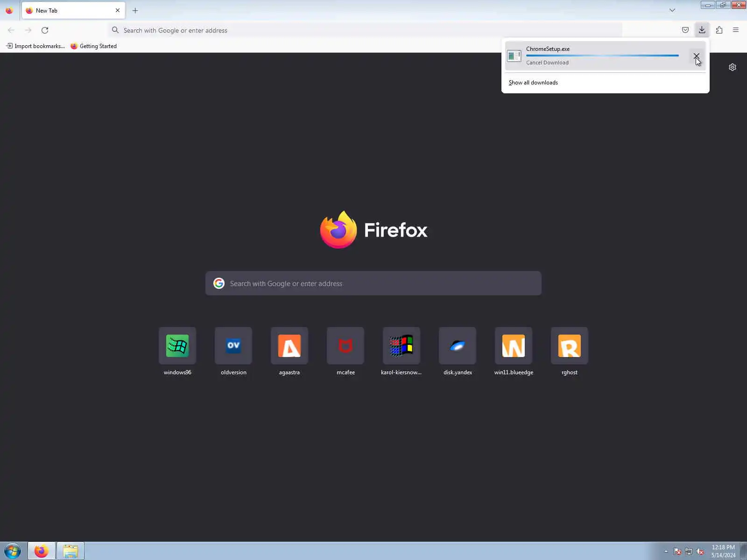
Task: Minimize the Firefox window
Action: pos(708,5)
